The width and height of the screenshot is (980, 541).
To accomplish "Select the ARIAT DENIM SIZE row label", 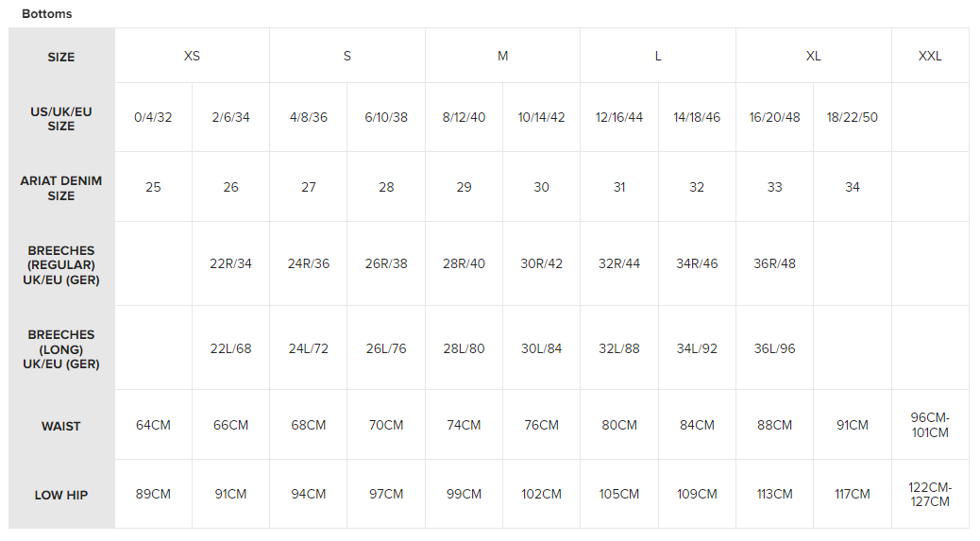I will click(x=61, y=188).
